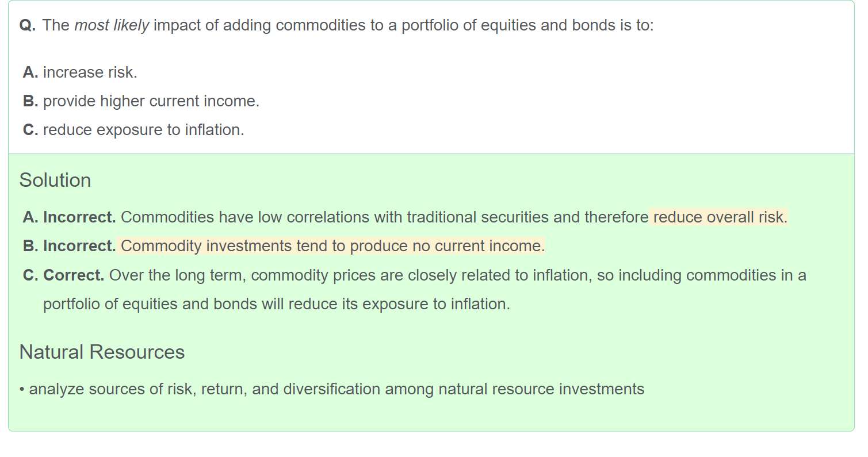The image size is (868, 457).
Task: Click the bold "B." letter of second option
Action: [30, 101]
